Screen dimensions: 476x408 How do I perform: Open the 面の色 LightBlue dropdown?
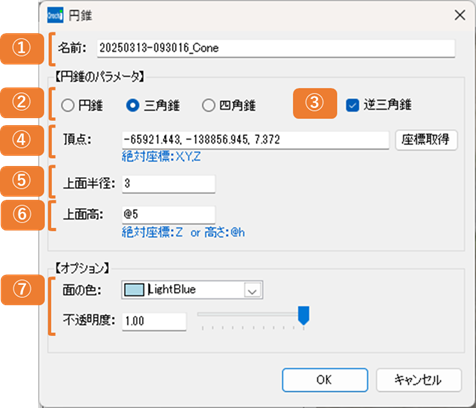pos(252,290)
